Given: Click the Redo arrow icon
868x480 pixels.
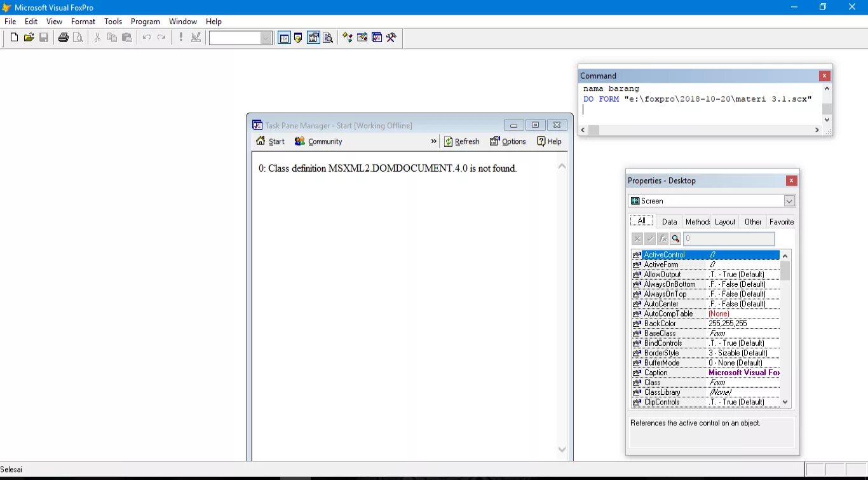Looking at the screenshot, I should (x=161, y=38).
